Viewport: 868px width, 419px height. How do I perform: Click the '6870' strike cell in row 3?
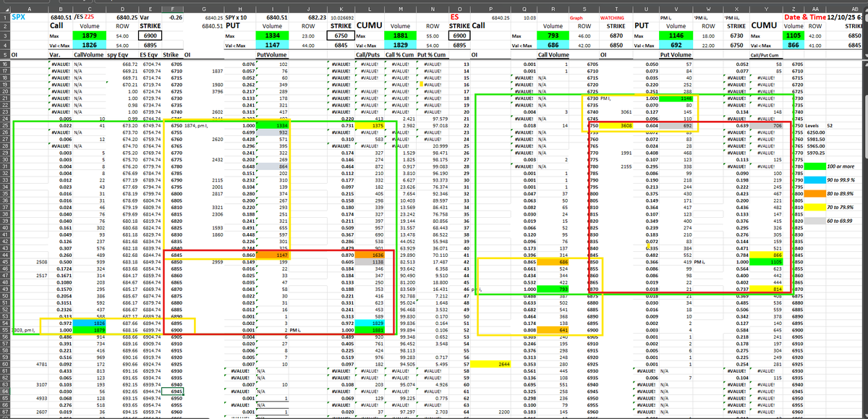616,35
